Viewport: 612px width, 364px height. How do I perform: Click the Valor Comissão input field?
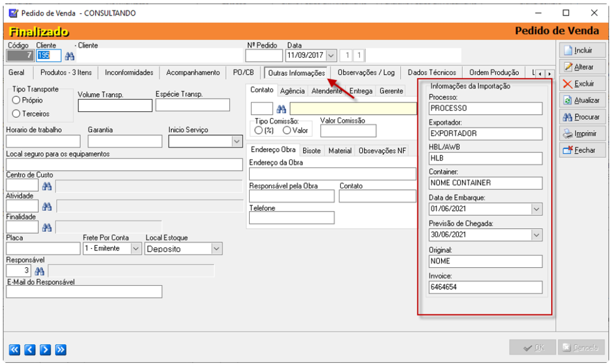click(348, 131)
